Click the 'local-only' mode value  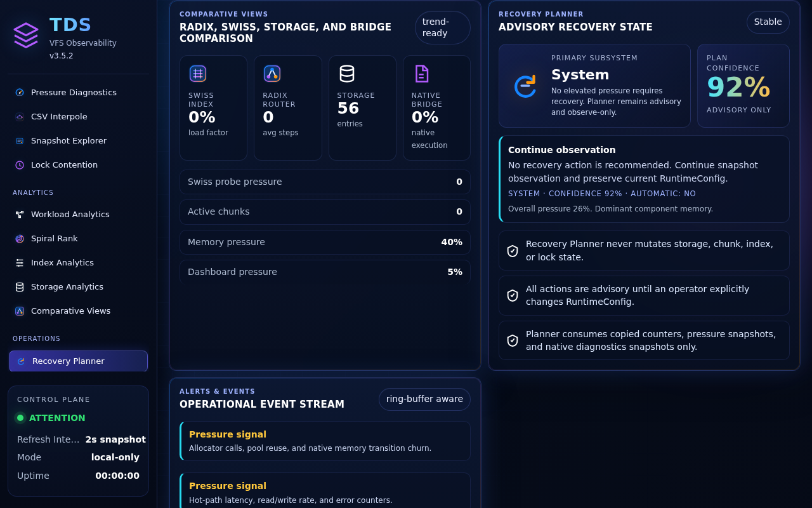tap(115, 457)
